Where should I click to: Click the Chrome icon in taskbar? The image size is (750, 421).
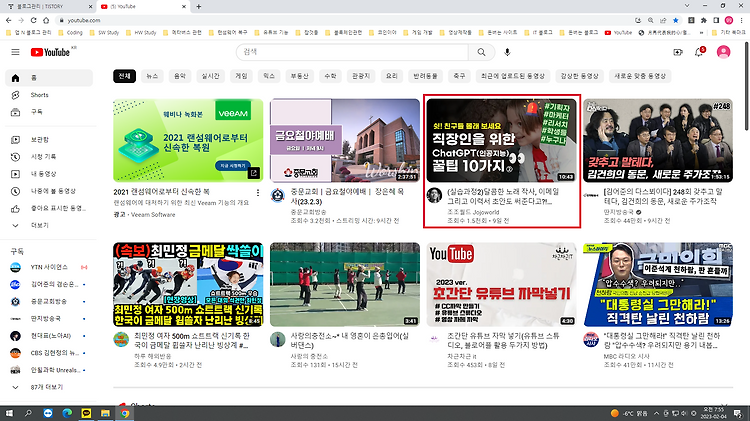[124, 413]
